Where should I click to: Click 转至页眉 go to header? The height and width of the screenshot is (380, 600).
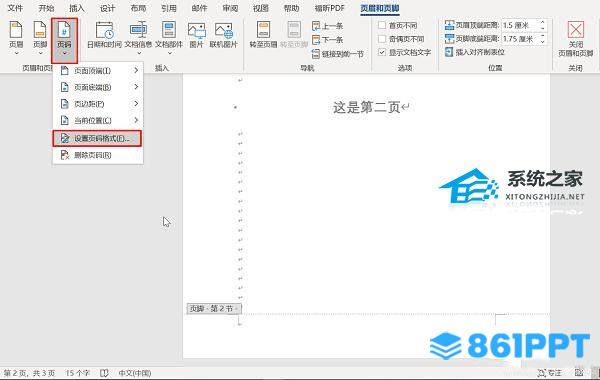coord(263,35)
